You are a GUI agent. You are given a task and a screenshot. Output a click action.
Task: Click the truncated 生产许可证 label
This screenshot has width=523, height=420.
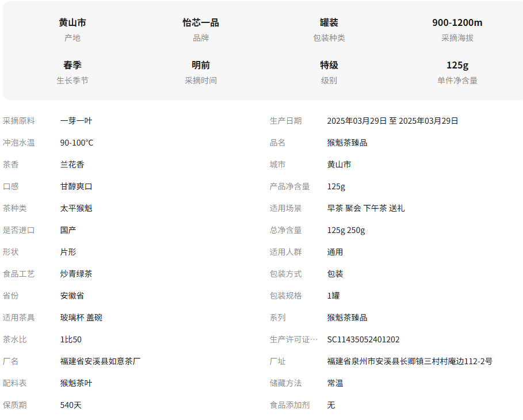coord(293,339)
